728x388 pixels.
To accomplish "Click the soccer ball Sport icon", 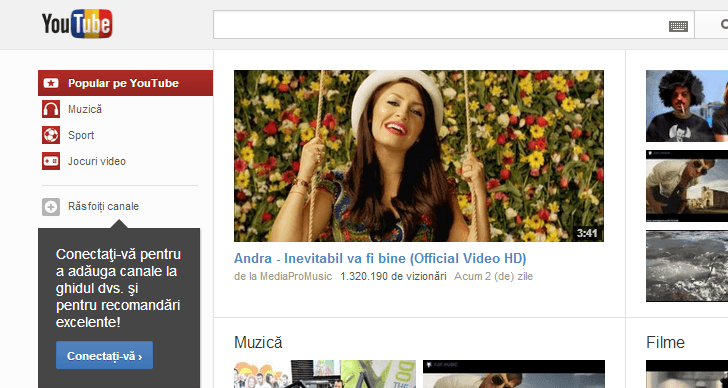I will (x=51, y=136).
